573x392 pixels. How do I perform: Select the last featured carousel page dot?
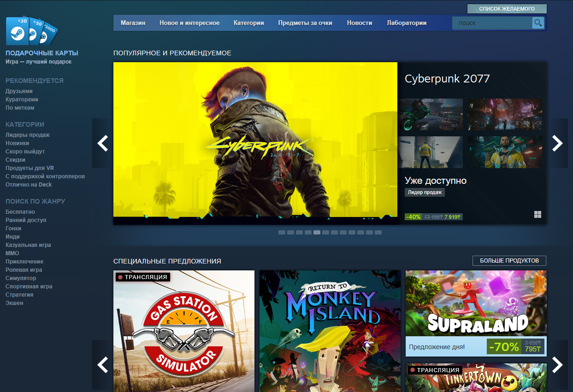(378, 233)
